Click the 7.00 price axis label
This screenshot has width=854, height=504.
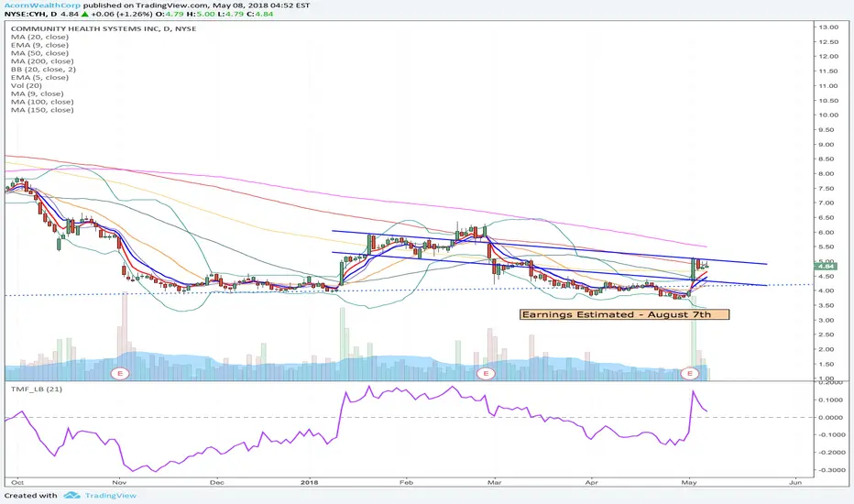(x=828, y=203)
